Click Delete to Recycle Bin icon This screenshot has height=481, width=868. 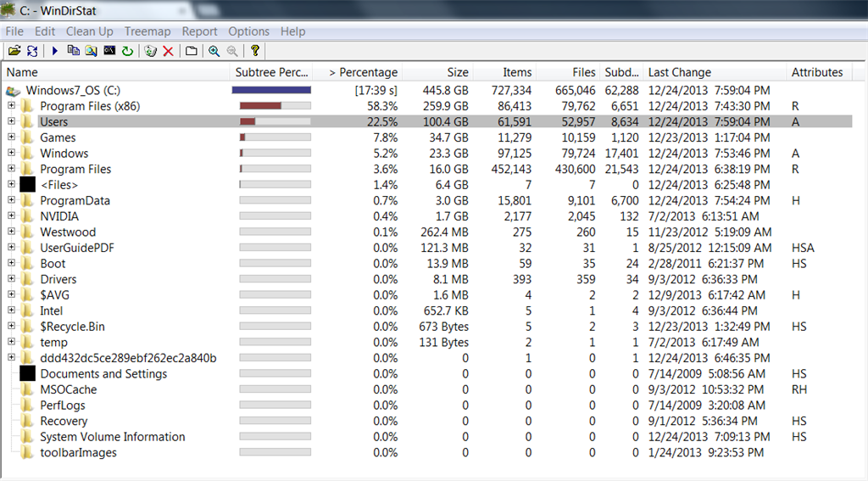(x=150, y=51)
